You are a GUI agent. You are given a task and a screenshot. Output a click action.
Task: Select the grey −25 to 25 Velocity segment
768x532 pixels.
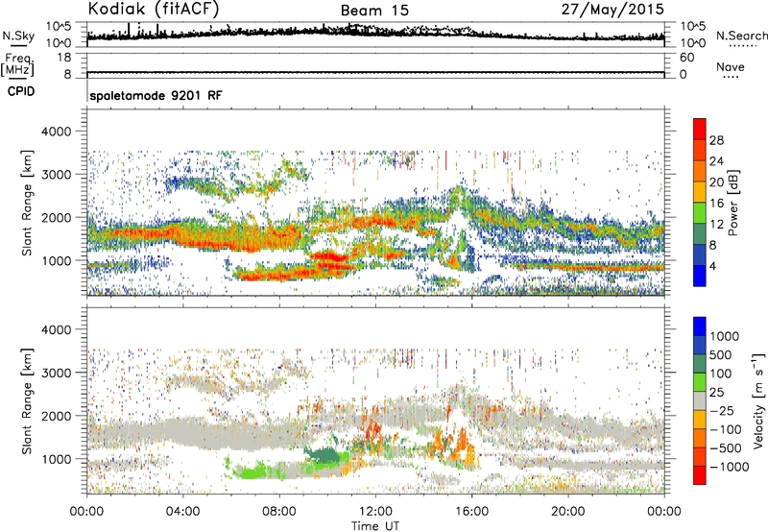700,401
